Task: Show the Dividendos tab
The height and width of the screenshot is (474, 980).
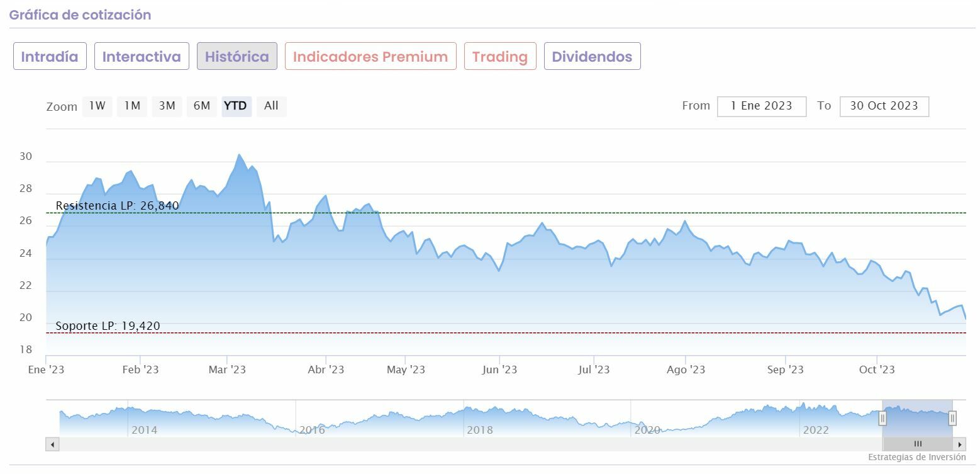Action: [x=592, y=57]
